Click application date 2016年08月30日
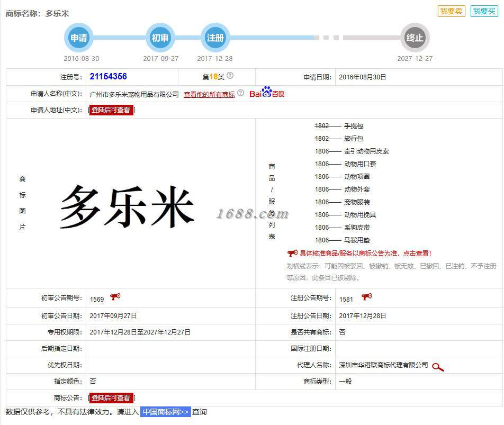 click(362, 77)
